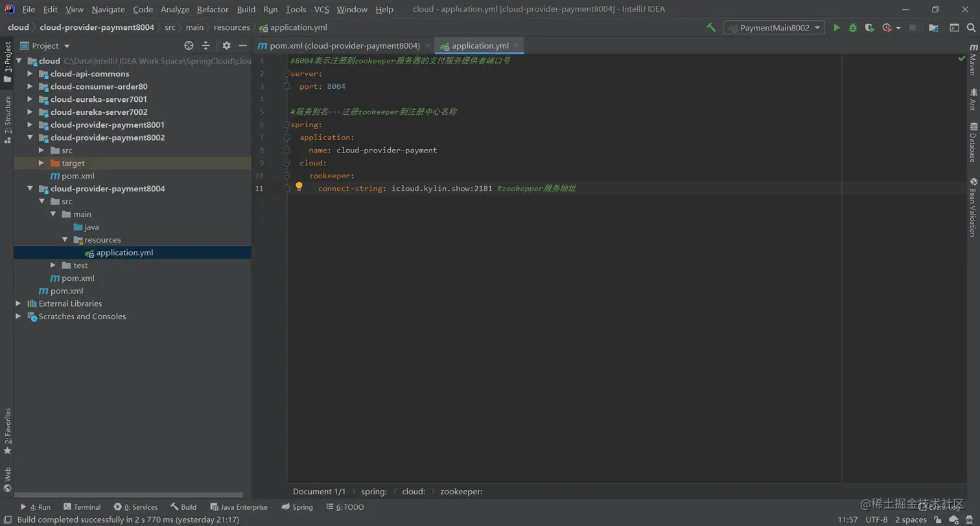This screenshot has width=980, height=526.
Task: Click 'zookeeper:' in editor breadcrumb
Action: tap(461, 492)
